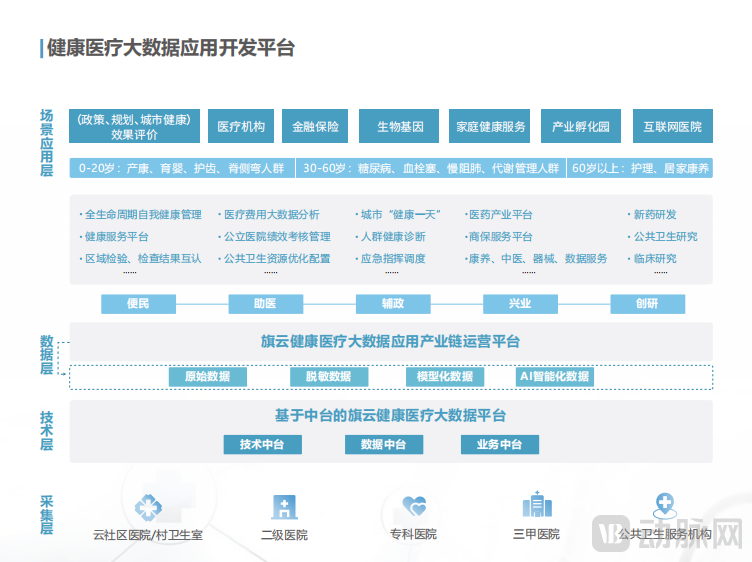Click the 技术中台 box
This screenshot has height=562, width=752.
coord(263,445)
